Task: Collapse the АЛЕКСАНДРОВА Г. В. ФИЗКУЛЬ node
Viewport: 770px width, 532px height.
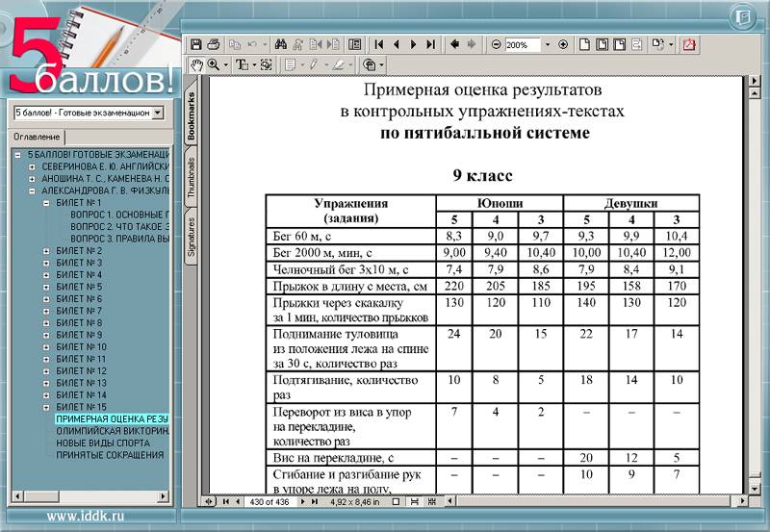Action: pyautogui.click(x=32, y=190)
